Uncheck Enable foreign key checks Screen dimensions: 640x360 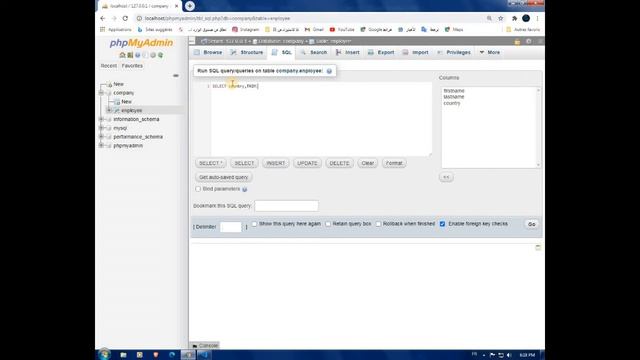point(442,224)
